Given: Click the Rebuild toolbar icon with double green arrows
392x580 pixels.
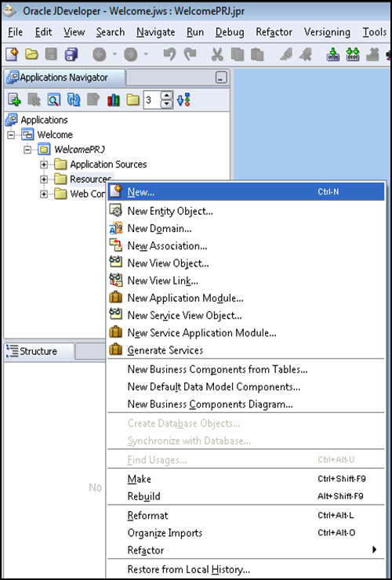Looking at the screenshot, I should point(353,55).
